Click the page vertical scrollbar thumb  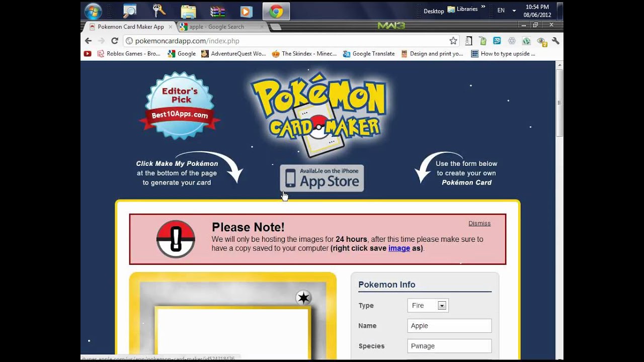pos(559,103)
